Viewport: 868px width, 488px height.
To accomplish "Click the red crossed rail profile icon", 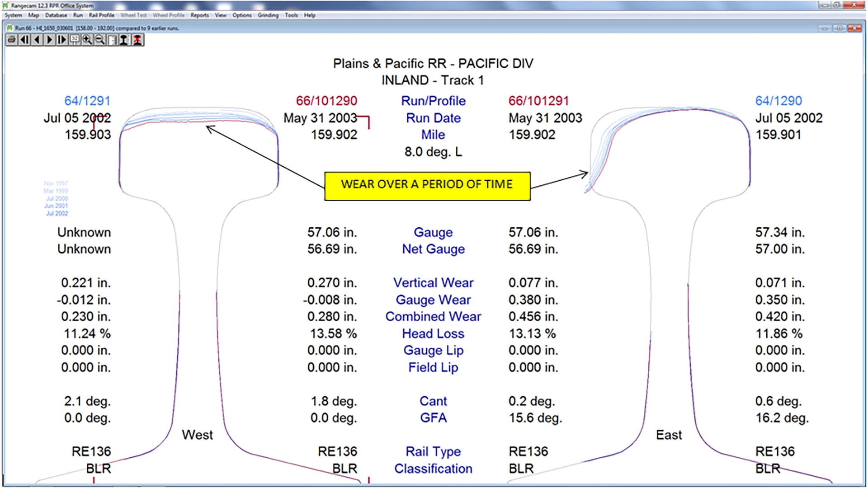I will coord(137,40).
